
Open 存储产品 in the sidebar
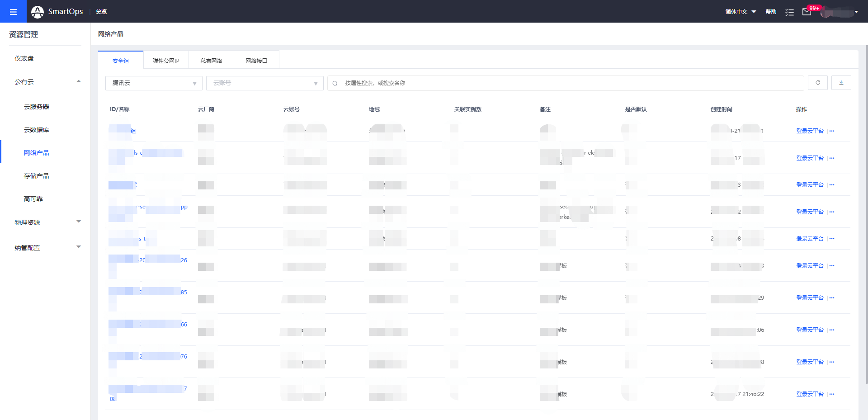pos(37,176)
